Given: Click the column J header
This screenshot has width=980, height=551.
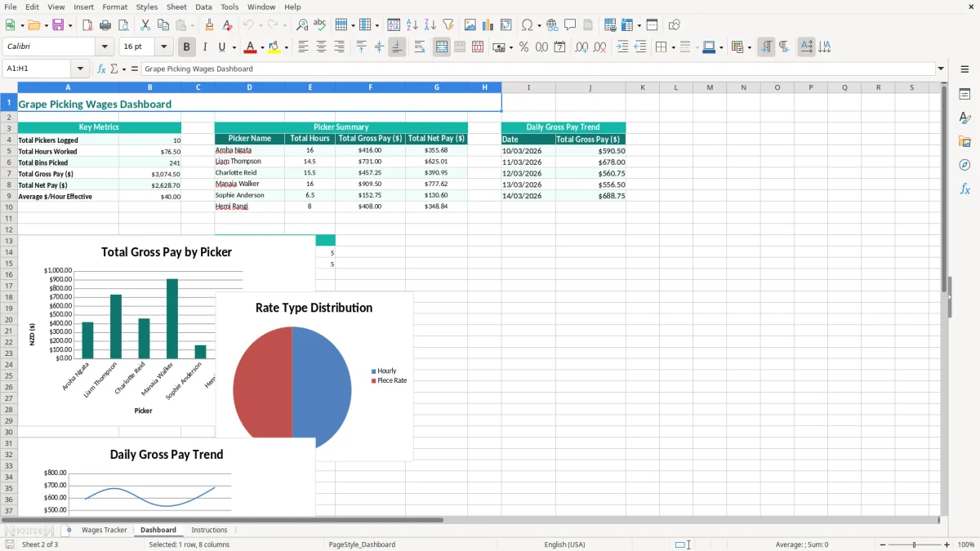Looking at the screenshot, I should 590,87.
